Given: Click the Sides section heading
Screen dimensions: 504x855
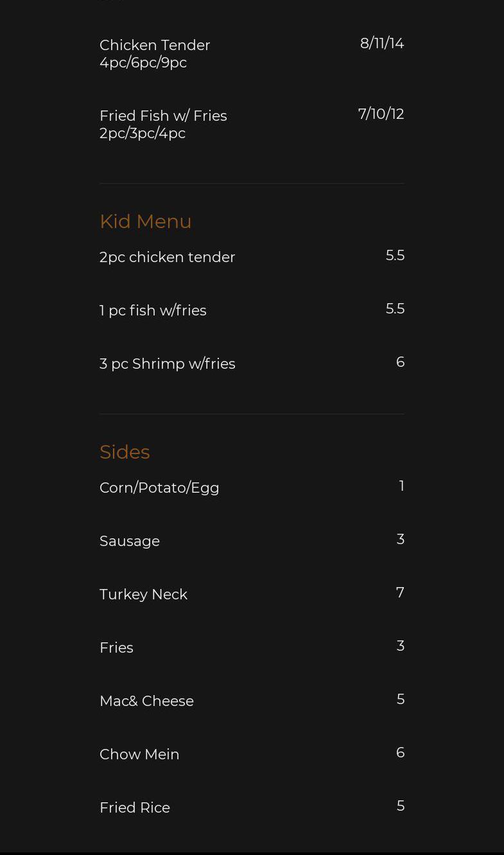Looking at the screenshot, I should tap(125, 452).
